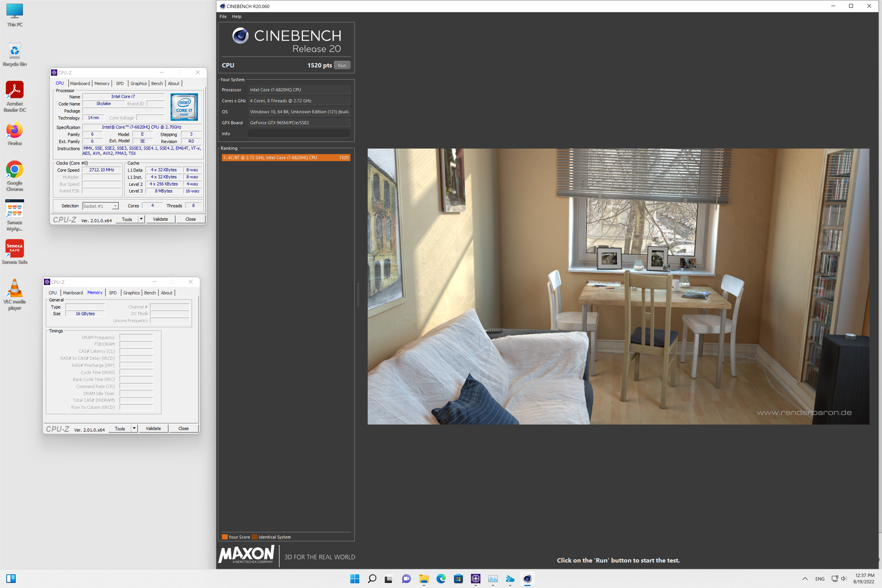Switch to About tab in upper CPU-Z
The width and height of the screenshot is (882, 588).
click(174, 83)
